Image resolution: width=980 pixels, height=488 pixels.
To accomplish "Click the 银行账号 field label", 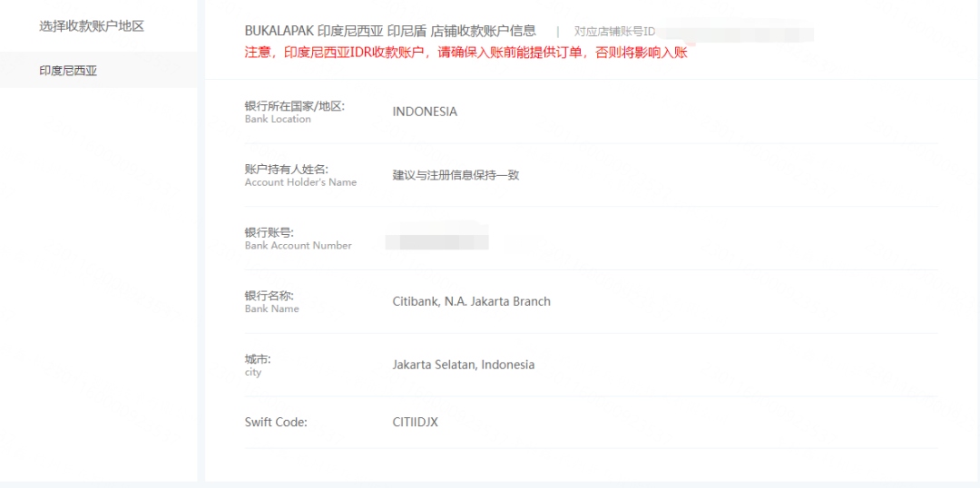I will coord(269,233).
